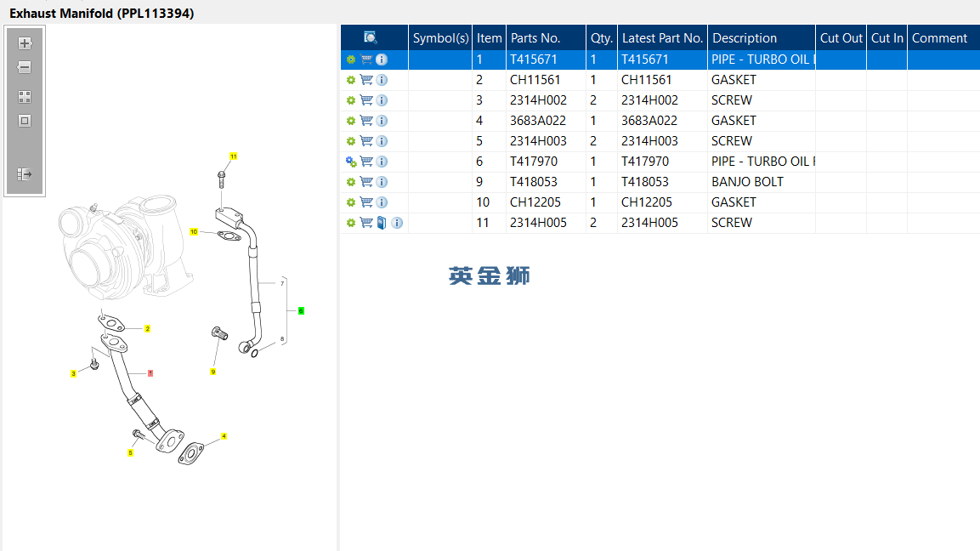
Task: Sort by Item column header
Action: 489,38
